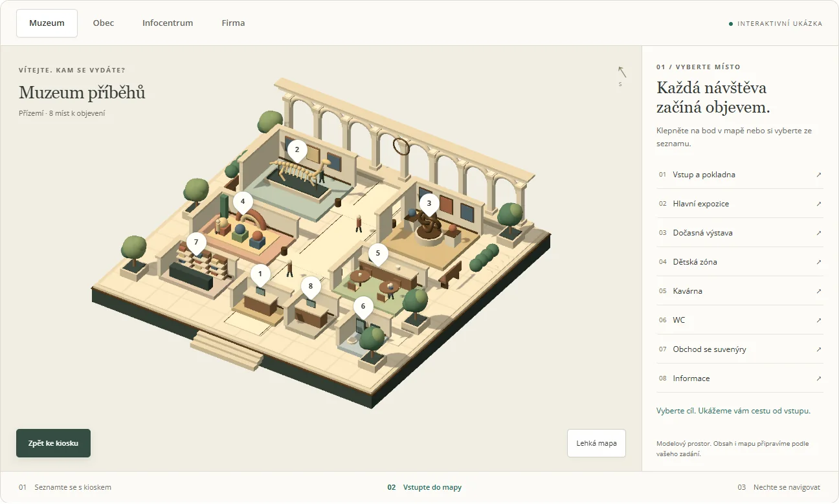839x504 pixels.
Task: Click arrow icon beside Dočasná výstava
Action: [x=818, y=233]
